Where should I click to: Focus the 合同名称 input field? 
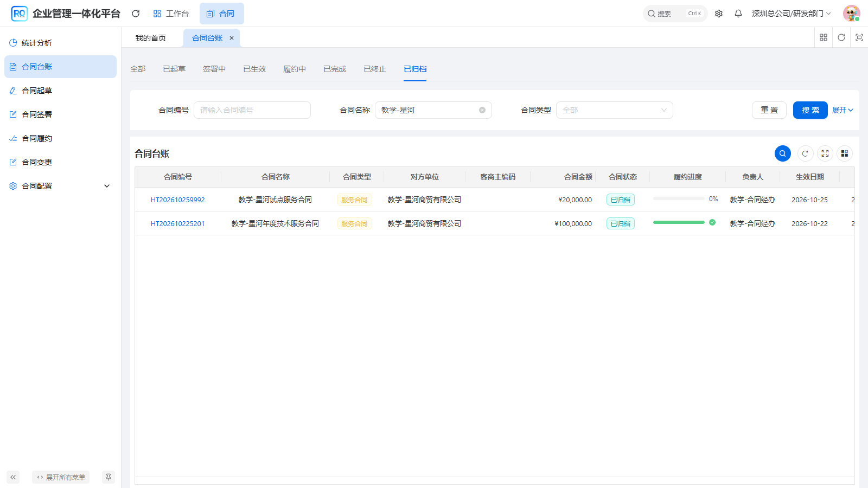433,110
